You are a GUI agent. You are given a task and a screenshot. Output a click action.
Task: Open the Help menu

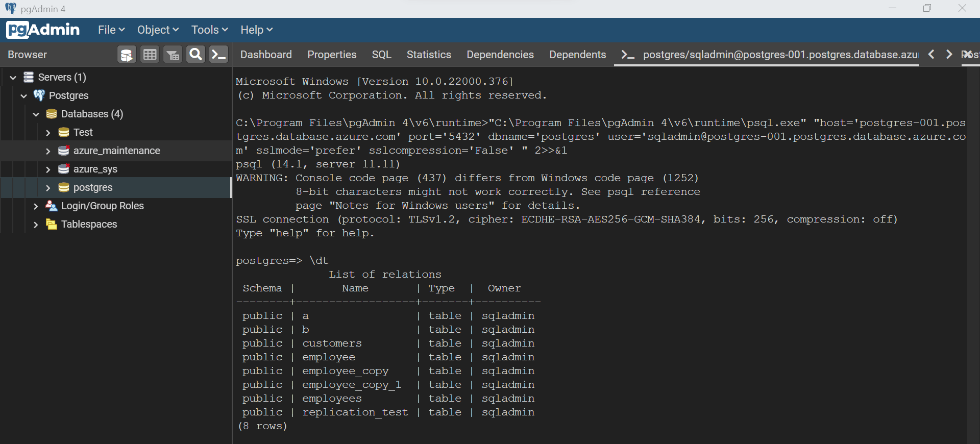257,30
